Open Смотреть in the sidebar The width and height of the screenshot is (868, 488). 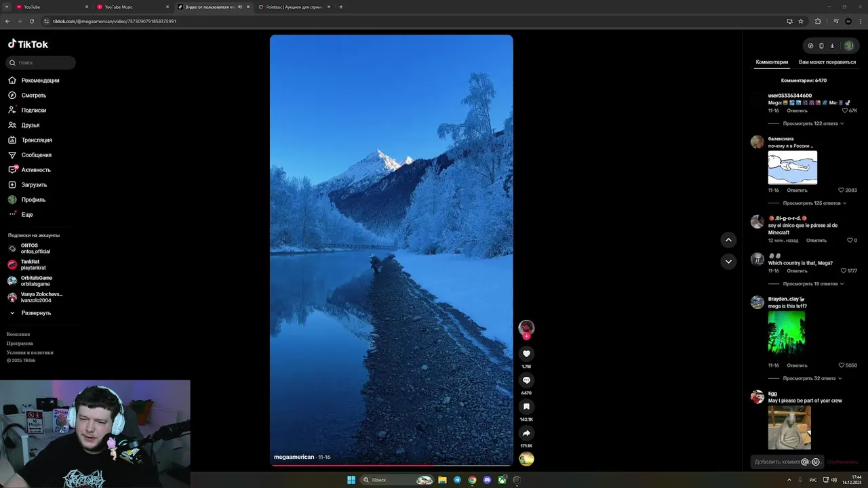coord(34,96)
